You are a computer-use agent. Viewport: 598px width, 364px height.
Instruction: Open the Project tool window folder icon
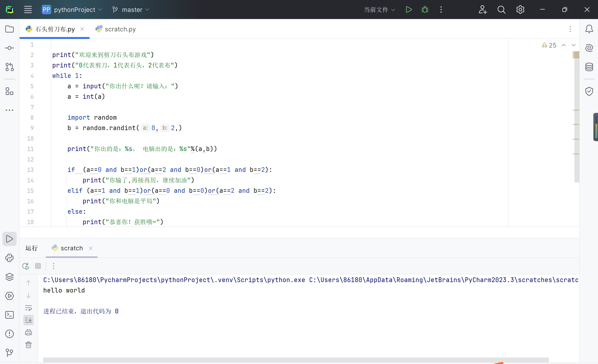[9, 29]
